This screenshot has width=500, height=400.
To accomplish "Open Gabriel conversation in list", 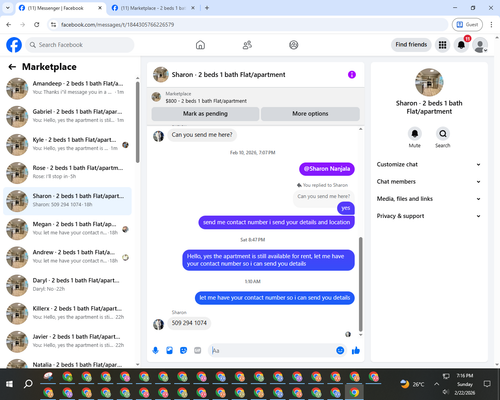I will pos(67,116).
